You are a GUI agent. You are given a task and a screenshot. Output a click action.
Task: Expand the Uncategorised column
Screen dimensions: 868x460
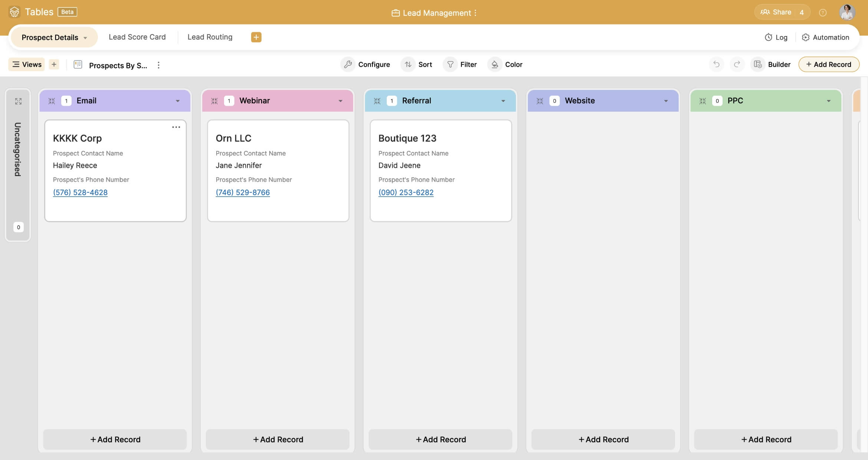18,101
